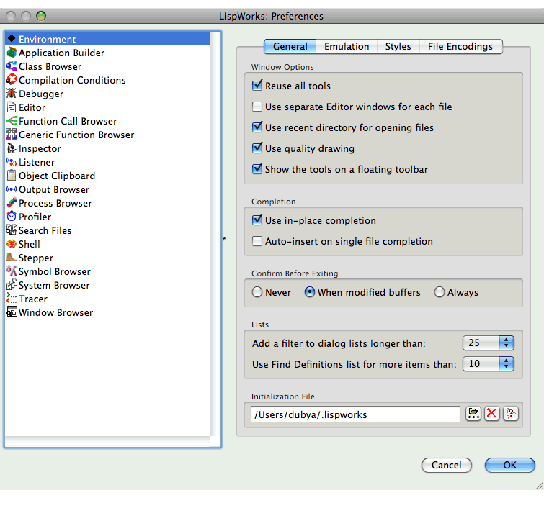The image size is (549, 520).
Task: Choose the Stepper boot icon
Action: click(11, 257)
